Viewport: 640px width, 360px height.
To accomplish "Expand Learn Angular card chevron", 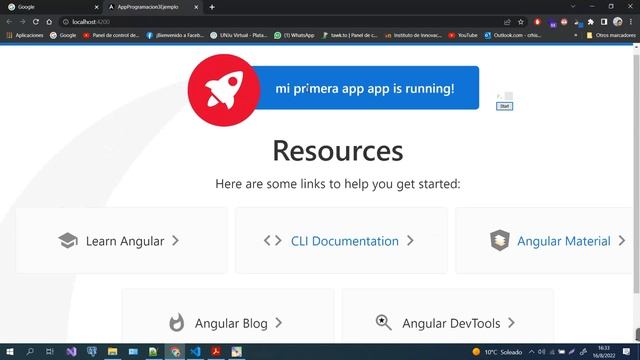I will click(x=176, y=241).
